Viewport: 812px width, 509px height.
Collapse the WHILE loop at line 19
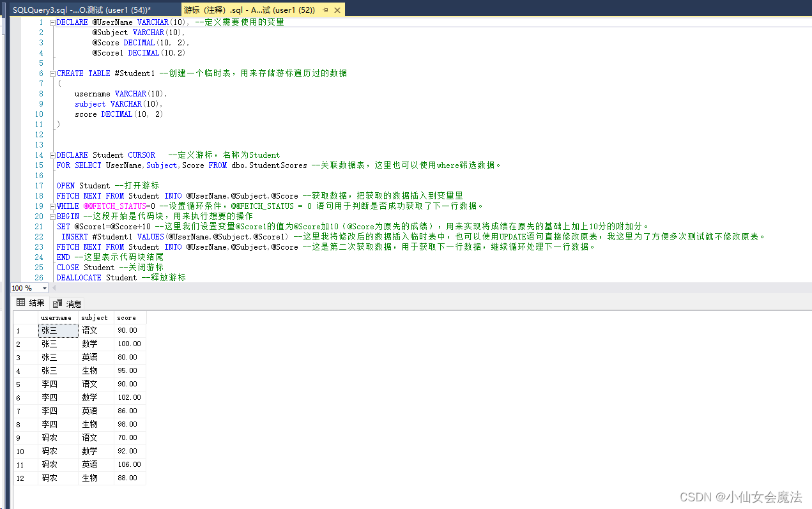(51, 206)
